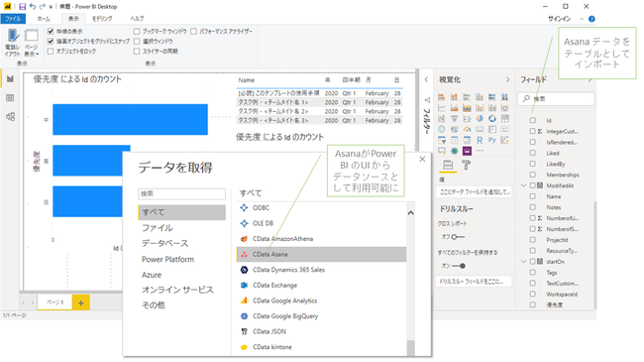644x362 pixels.
Task: Enable the ブックマーク ウィンドウ checkbox
Action: point(137,32)
